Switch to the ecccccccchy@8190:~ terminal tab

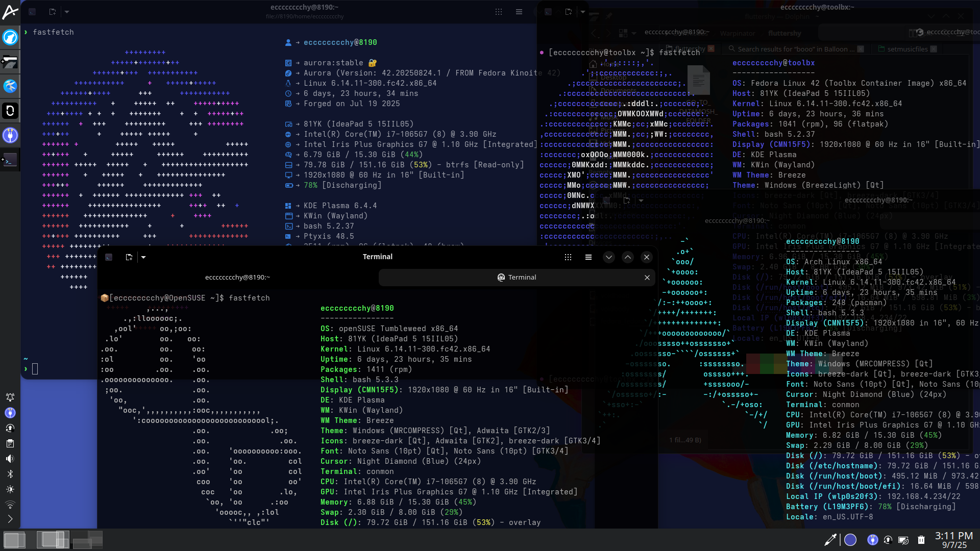237,278
